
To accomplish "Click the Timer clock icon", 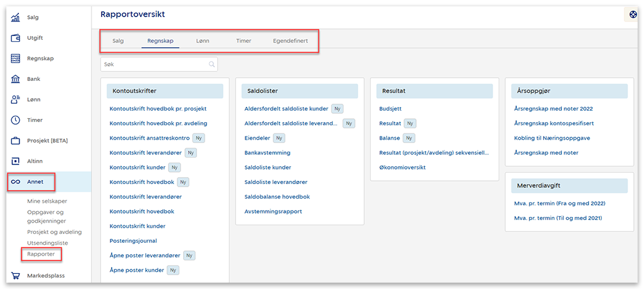I will (x=16, y=120).
